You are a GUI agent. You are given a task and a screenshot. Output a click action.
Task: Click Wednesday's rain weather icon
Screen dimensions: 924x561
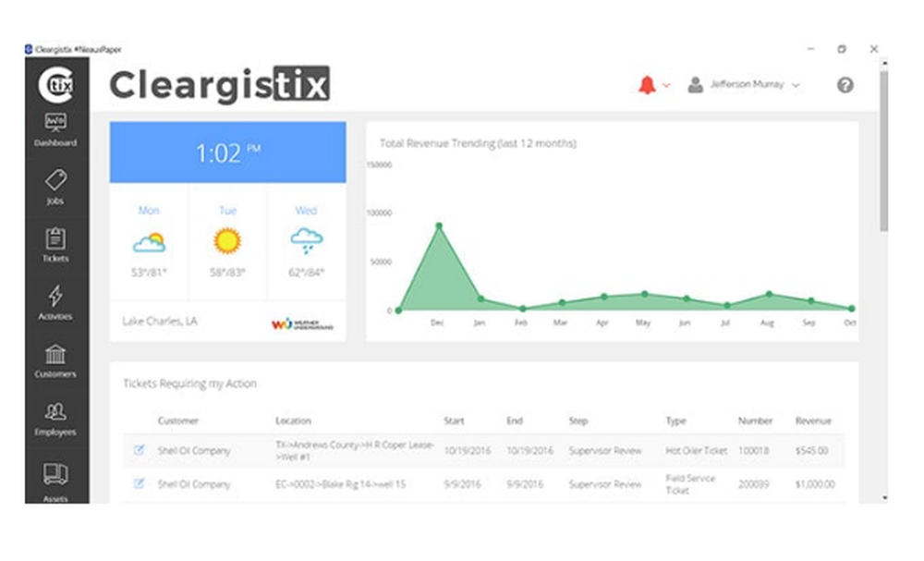coord(307,240)
